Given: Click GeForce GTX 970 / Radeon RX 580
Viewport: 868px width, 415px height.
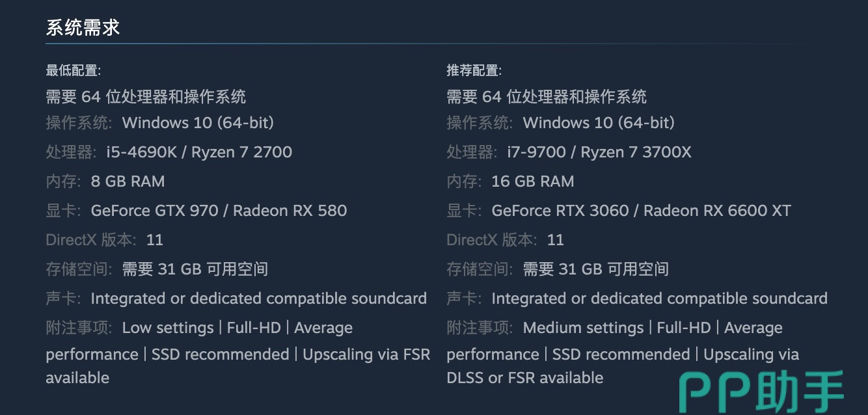Looking at the screenshot, I should 219,211.
